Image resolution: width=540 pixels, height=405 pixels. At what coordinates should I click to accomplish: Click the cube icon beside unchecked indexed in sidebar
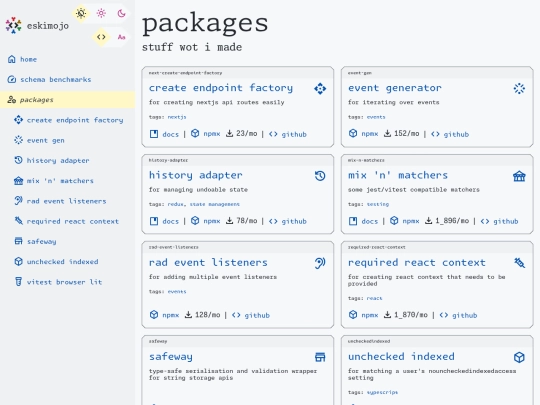click(x=18, y=261)
